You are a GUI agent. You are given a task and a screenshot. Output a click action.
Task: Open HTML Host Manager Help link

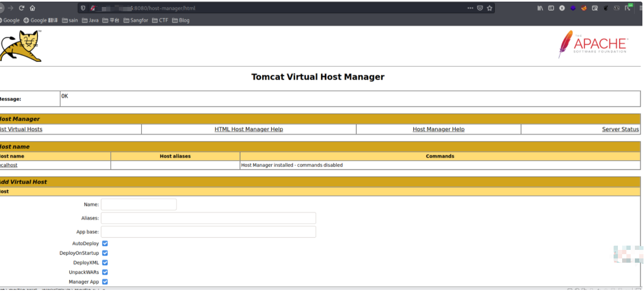point(249,129)
